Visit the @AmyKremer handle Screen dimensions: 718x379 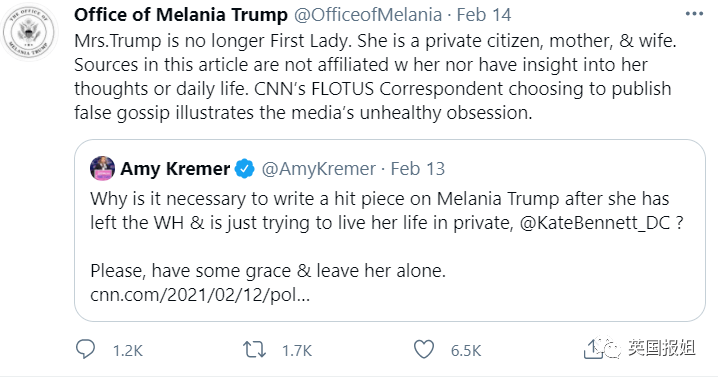tap(319, 169)
